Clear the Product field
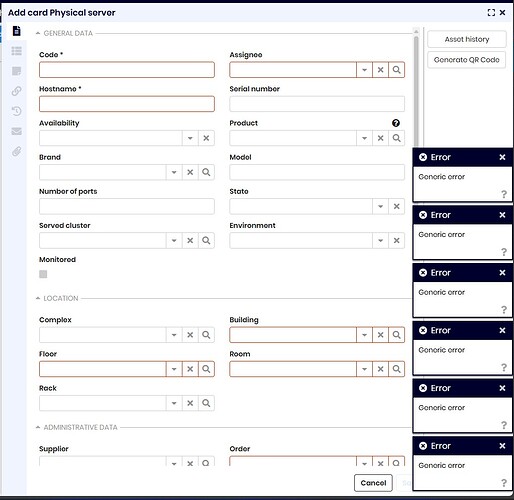The height and width of the screenshot is (500, 514). 380,138
